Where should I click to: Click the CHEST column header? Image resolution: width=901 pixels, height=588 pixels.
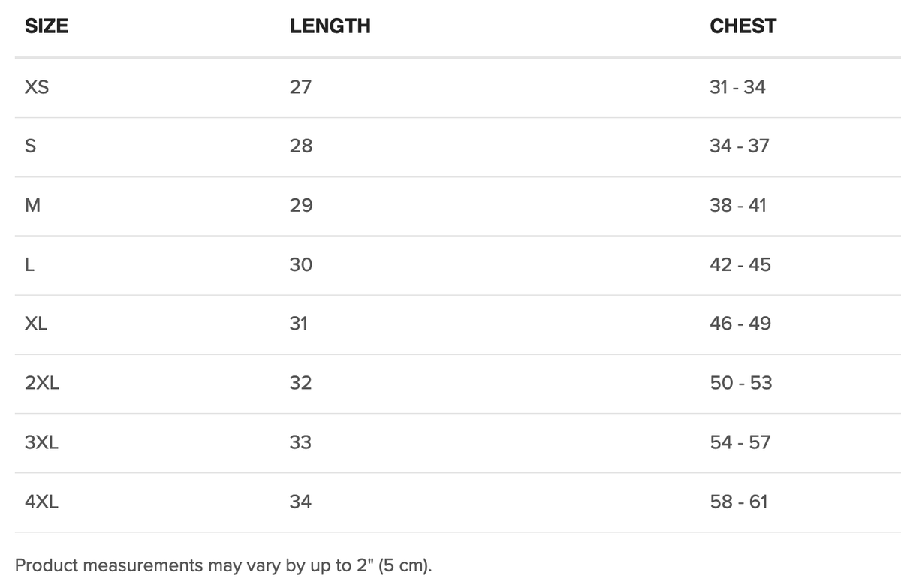pos(743,26)
